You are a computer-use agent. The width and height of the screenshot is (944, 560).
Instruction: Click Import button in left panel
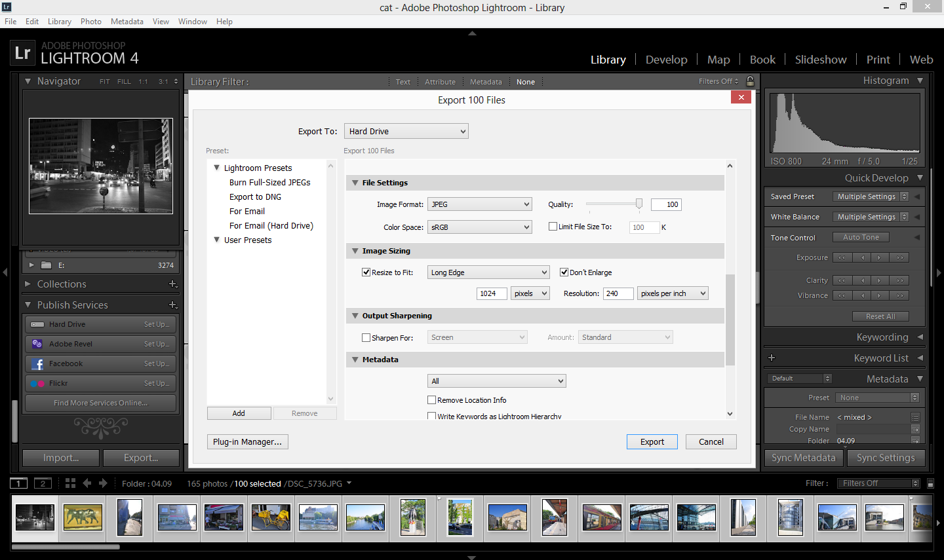pyautogui.click(x=61, y=458)
